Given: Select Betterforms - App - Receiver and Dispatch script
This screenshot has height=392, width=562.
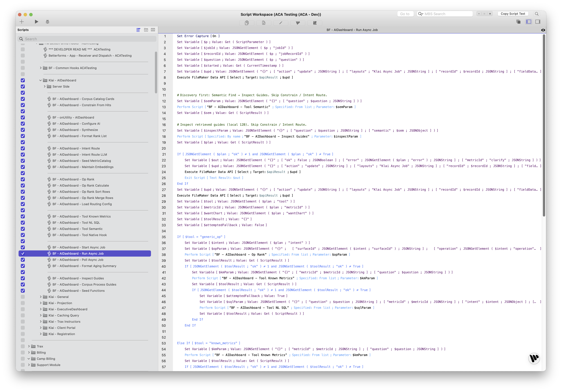Looking at the screenshot, I should tap(90, 56).
